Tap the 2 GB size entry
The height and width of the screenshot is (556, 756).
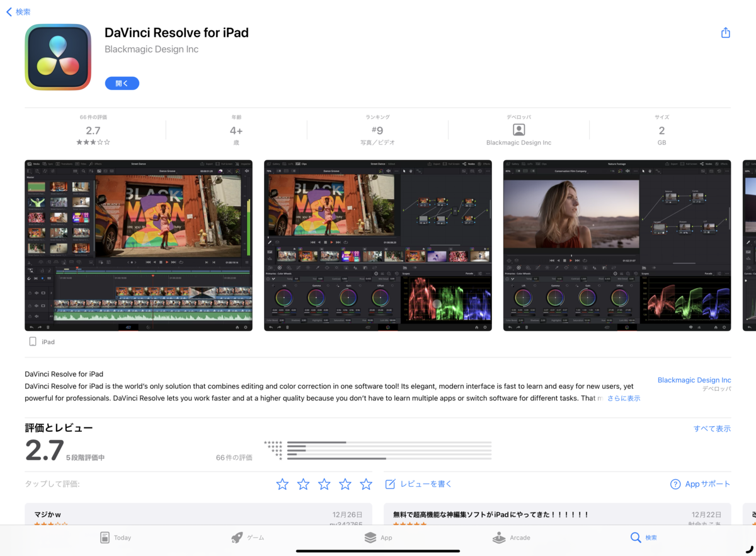(661, 130)
